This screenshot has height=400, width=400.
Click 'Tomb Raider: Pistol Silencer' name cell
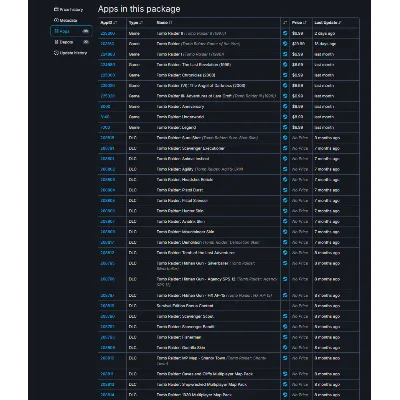182,201
